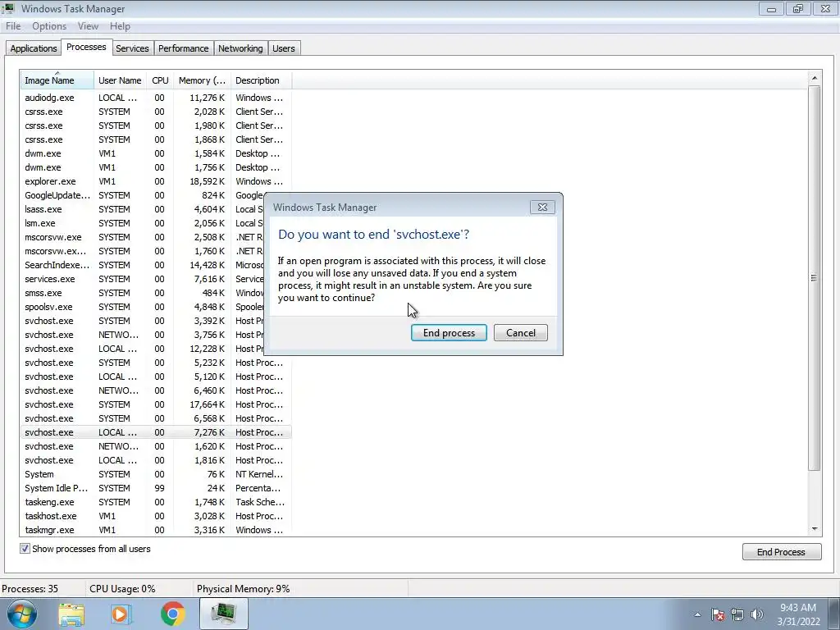Select the explorer.exe process row
The image size is (840, 630).
tap(156, 181)
